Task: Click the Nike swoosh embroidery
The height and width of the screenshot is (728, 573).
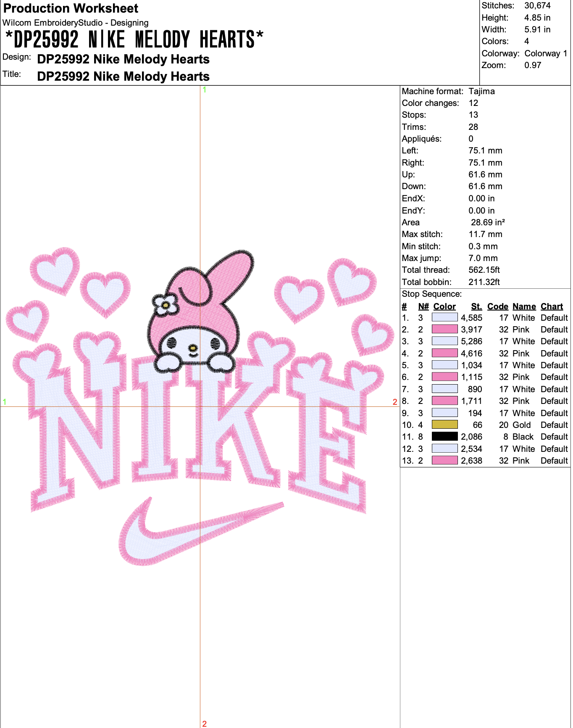Action: click(x=197, y=532)
